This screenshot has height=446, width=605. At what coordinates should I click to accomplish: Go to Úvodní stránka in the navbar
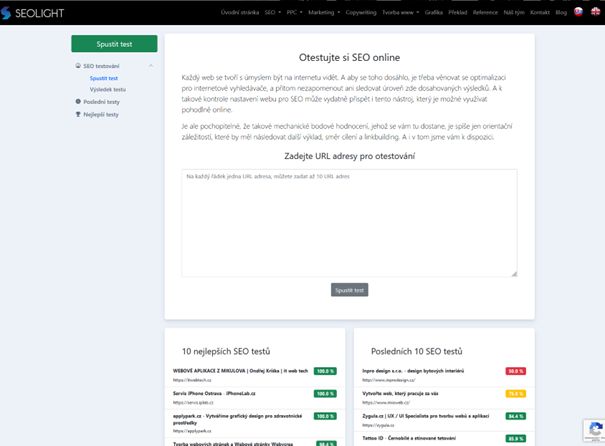[238, 13]
